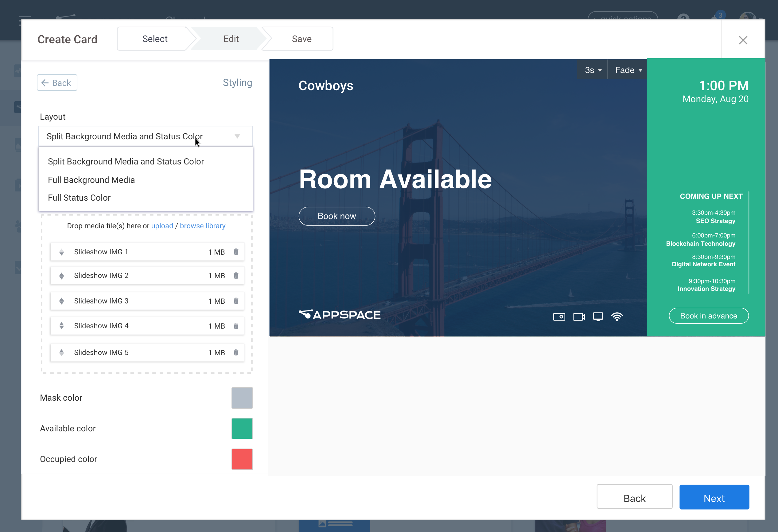Image resolution: width=778 pixels, height=532 pixels.
Task: Delete Slideshow IMG 2 with trash icon
Action: [x=236, y=276]
